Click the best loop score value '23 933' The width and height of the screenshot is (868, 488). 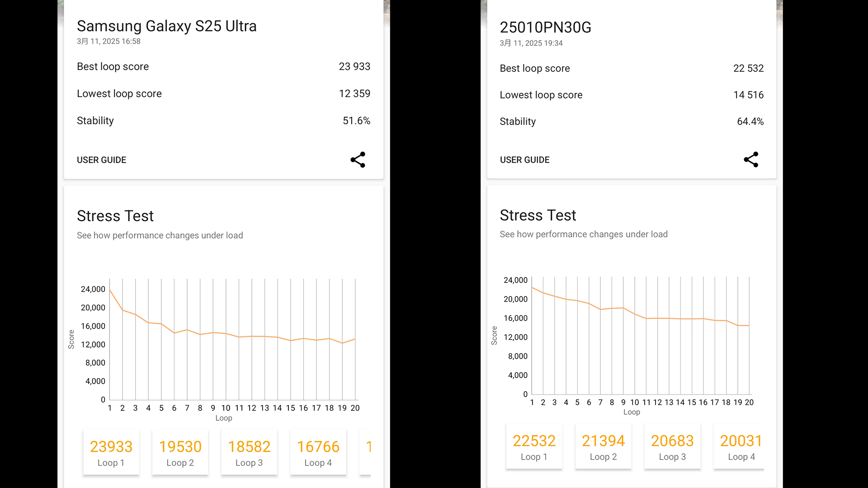[354, 66]
